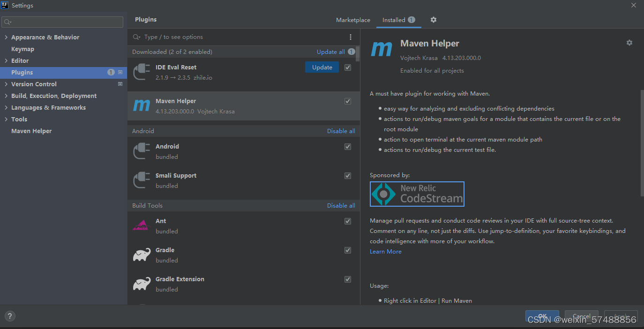
Task: Uncheck the Ant plugin checkbox
Action: point(348,221)
